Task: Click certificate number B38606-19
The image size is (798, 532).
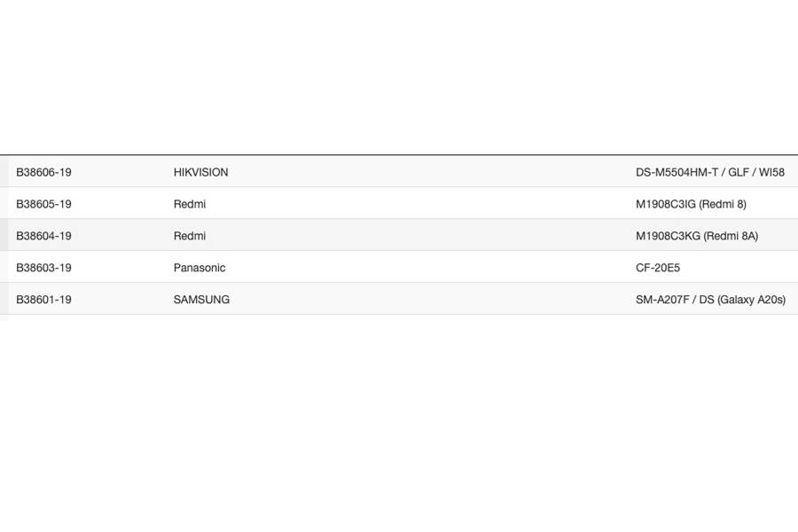Action: pyautogui.click(x=43, y=172)
